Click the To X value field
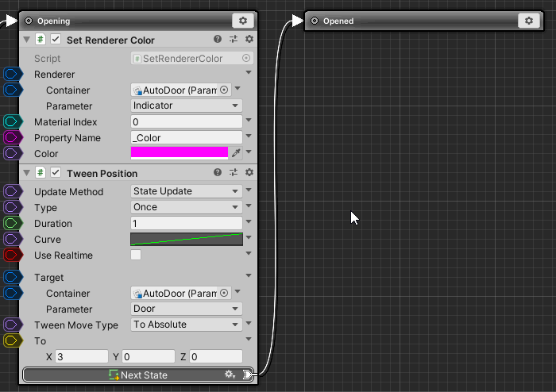 82,356
